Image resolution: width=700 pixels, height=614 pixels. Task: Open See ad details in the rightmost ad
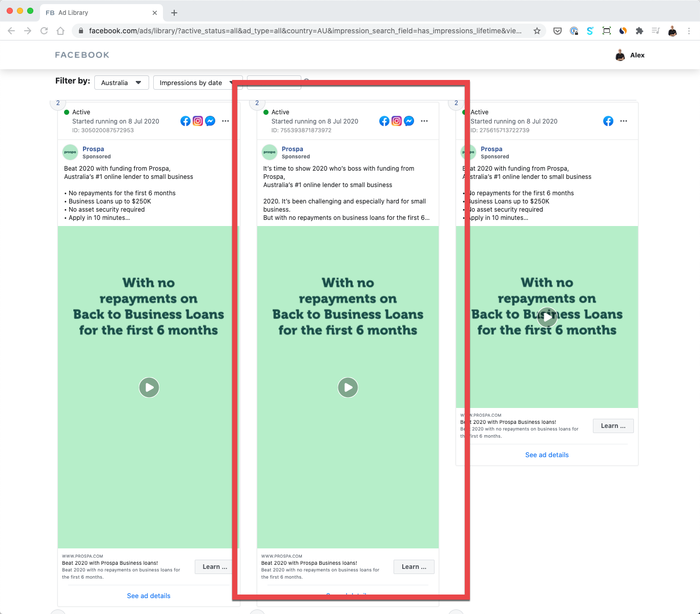coord(547,455)
